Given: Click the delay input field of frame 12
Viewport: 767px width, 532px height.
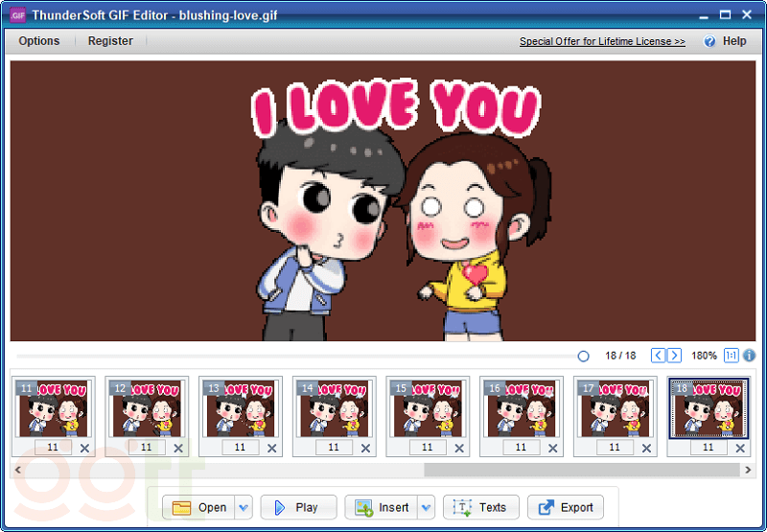Looking at the screenshot, I should coord(147,448).
